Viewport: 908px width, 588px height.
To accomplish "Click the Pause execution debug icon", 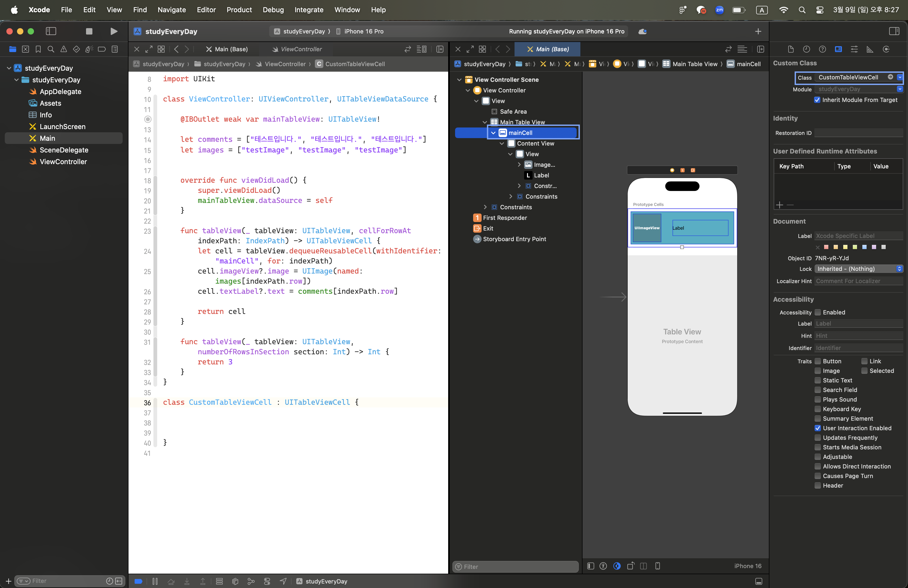I will pyautogui.click(x=155, y=581).
